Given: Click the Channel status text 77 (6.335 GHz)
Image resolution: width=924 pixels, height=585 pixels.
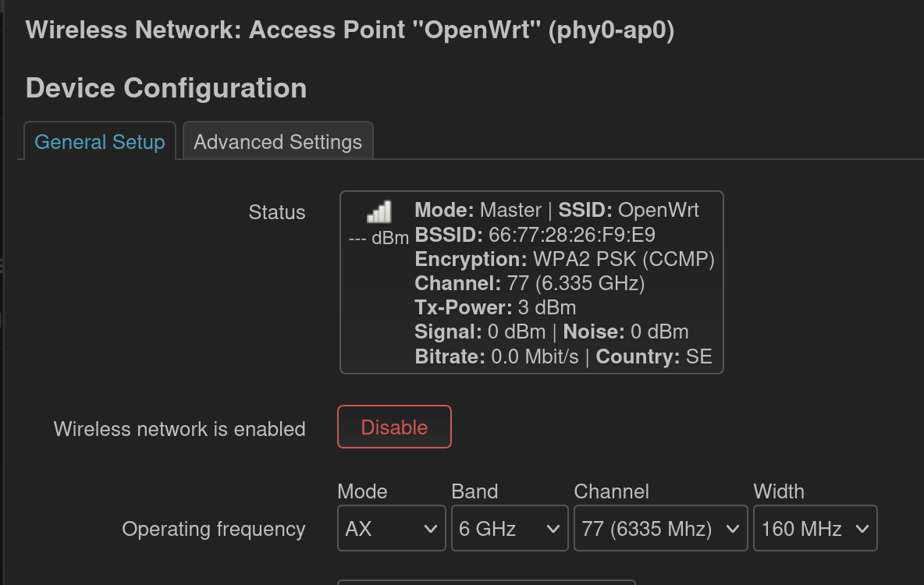Looking at the screenshot, I should (x=576, y=283).
